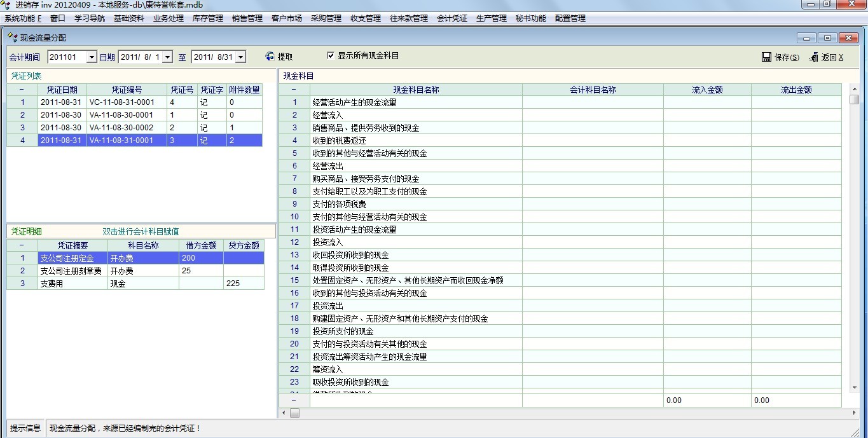Viewport: 868px width, 438px height.
Task: Click the 返回 exit icon
Action: click(813, 57)
